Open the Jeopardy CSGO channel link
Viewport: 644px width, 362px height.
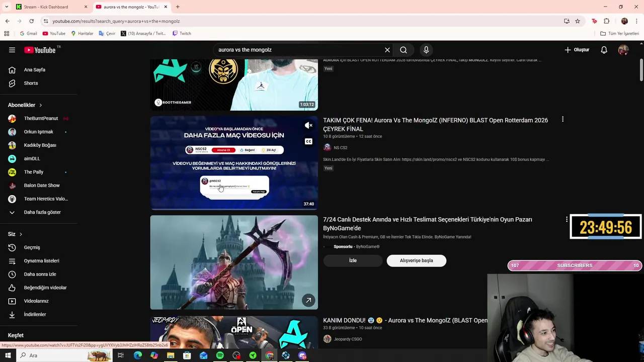[348, 339]
